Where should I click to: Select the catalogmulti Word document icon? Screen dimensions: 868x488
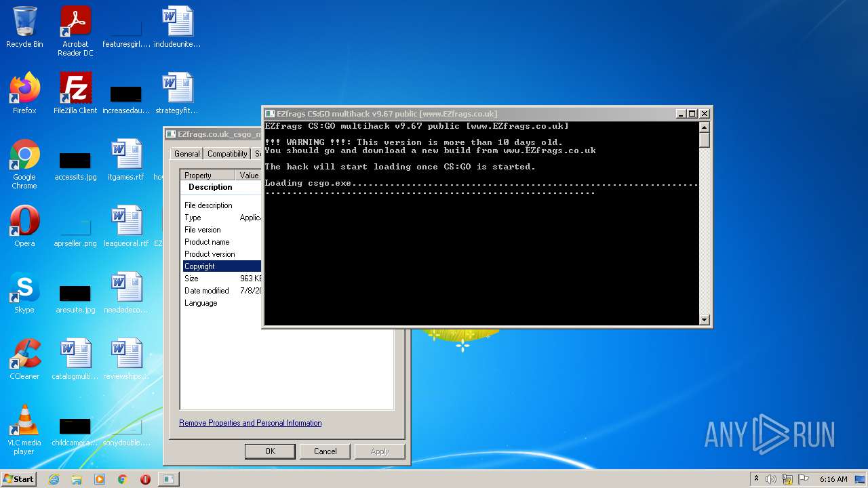click(x=75, y=359)
